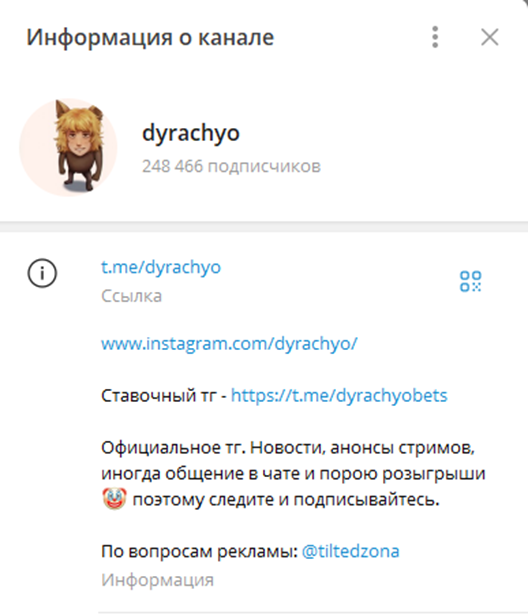Image resolution: width=528 pixels, height=616 pixels.
Task: Click the clown emoji in the description
Action: pyautogui.click(x=114, y=499)
